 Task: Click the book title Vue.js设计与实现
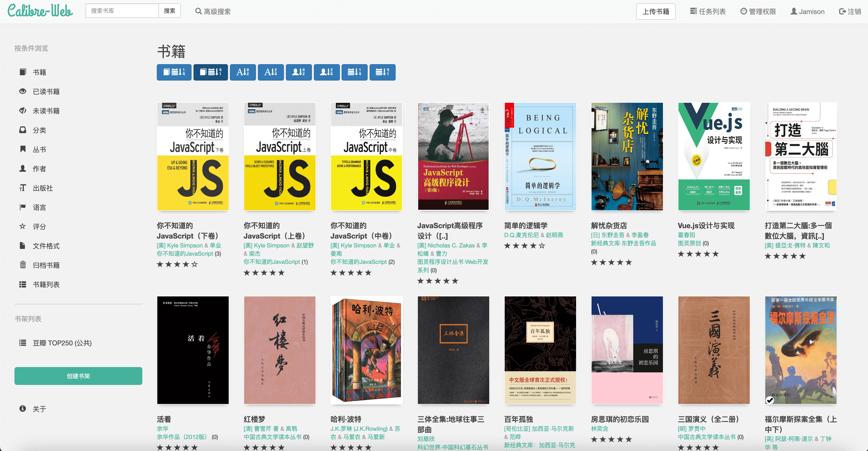click(706, 226)
